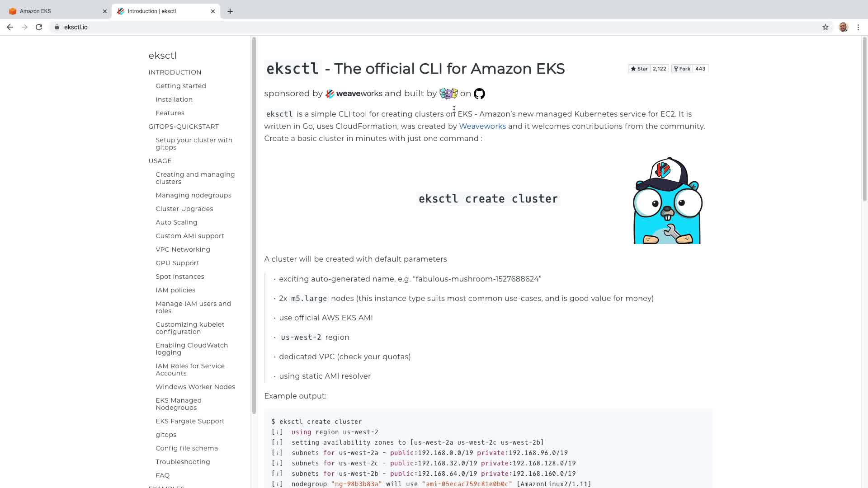Close the Introduction eksctl tab
This screenshot has width=868, height=488.
(x=213, y=11)
